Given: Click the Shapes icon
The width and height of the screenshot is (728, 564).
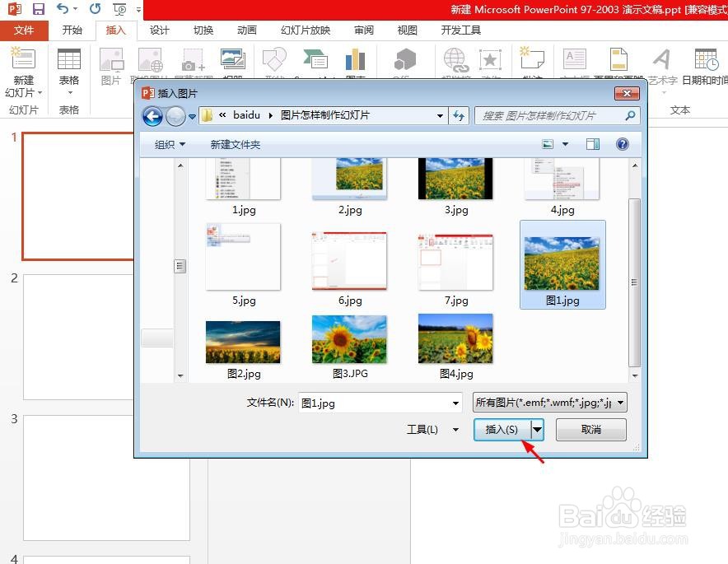Looking at the screenshot, I should [x=274, y=59].
